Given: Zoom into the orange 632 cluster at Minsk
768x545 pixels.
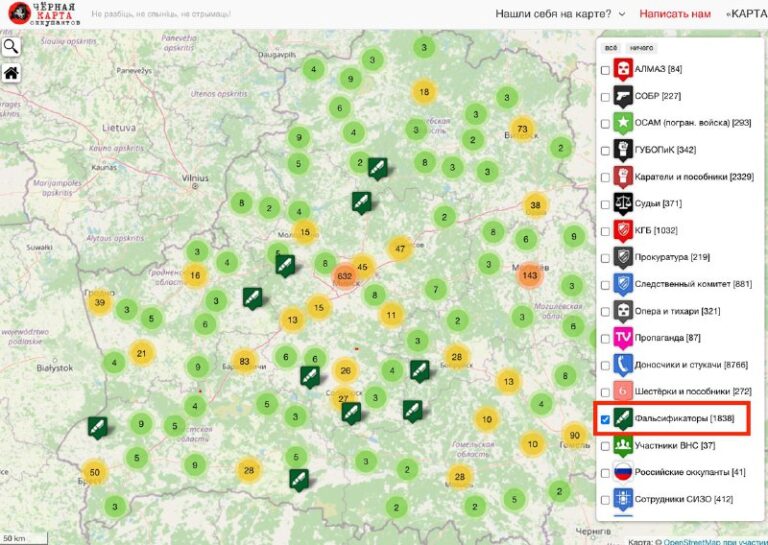Looking at the screenshot, I should [x=345, y=276].
